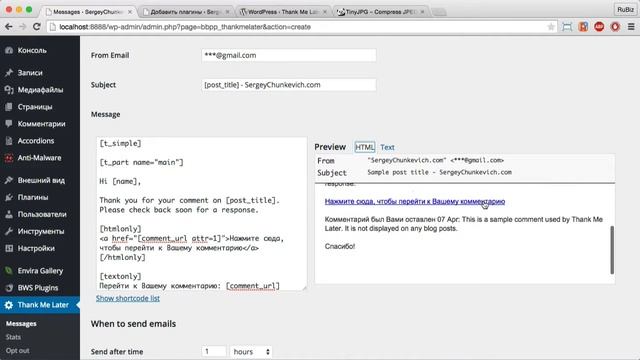Click the Внешний вид brush icon
Image resolution: width=640 pixels, height=360 pixels.
[x=9, y=180]
